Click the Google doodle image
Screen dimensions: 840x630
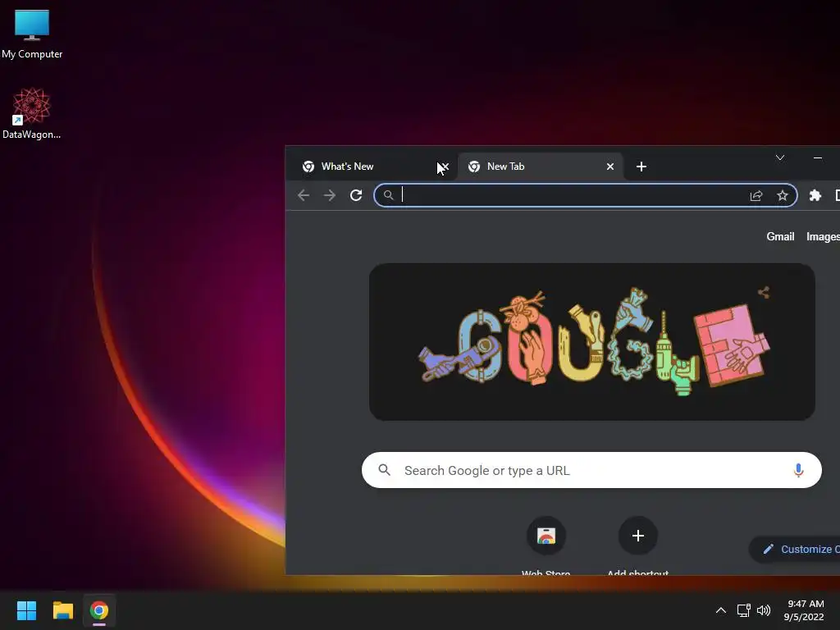pos(592,342)
